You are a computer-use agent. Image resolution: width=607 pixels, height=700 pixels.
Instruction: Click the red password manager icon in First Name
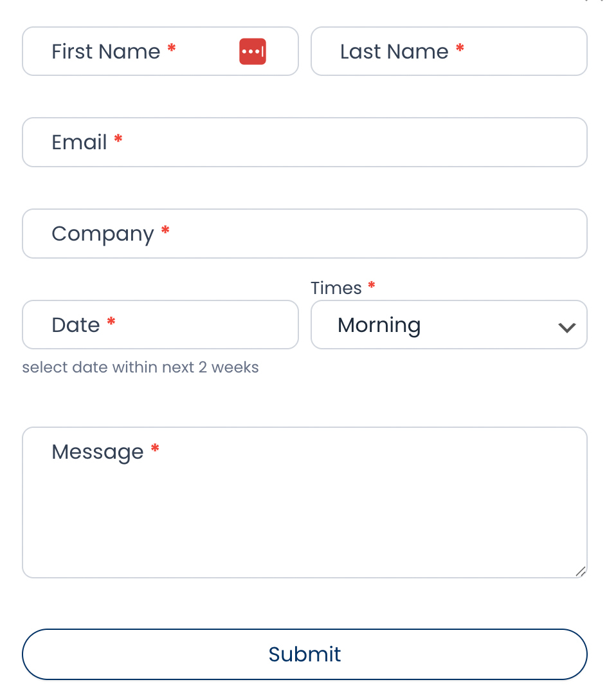point(253,51)
